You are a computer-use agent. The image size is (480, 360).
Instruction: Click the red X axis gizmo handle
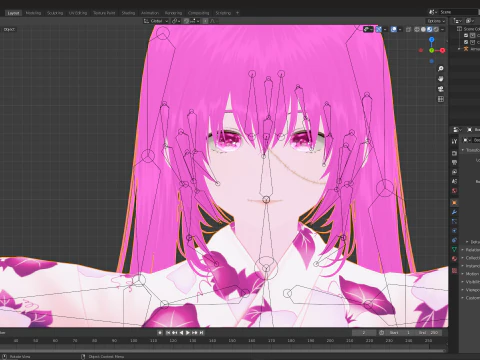[x=442, y=50]
